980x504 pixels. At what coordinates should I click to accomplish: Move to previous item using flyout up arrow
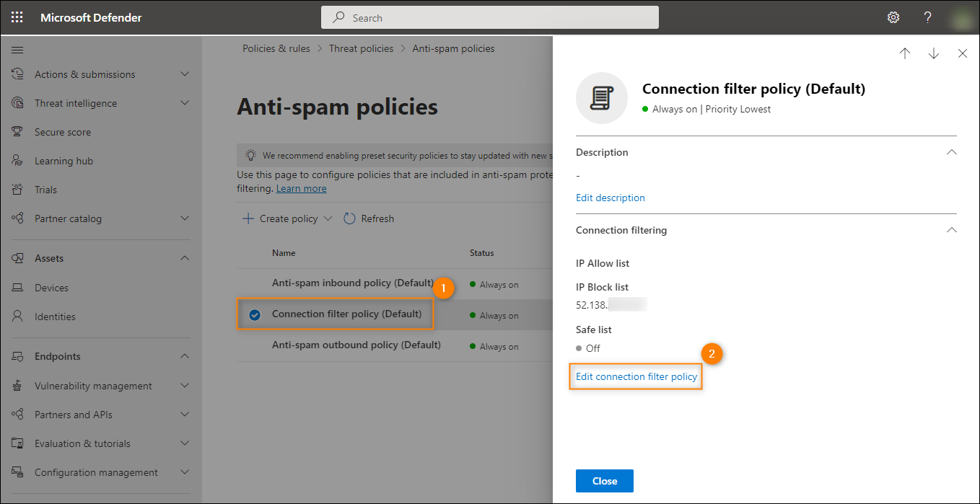[905, 53]
